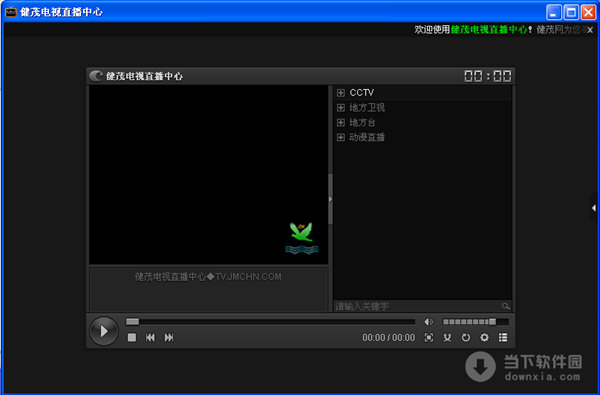Image resolution: width=600 pixels, height=395 pixels.
Task: Click the player logo icon beside 健茂电视直播中心
Action: click(96, 76)
